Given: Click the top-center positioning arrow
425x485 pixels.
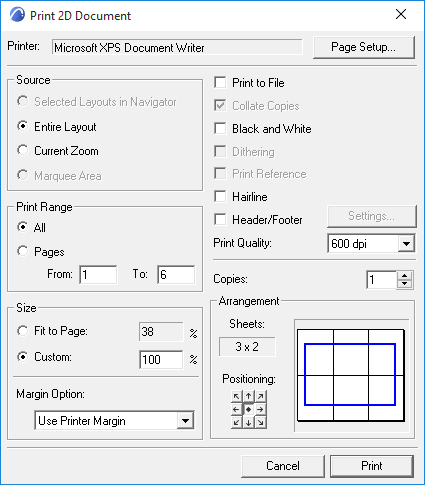Looking at the screenshot, I should 248,396.
